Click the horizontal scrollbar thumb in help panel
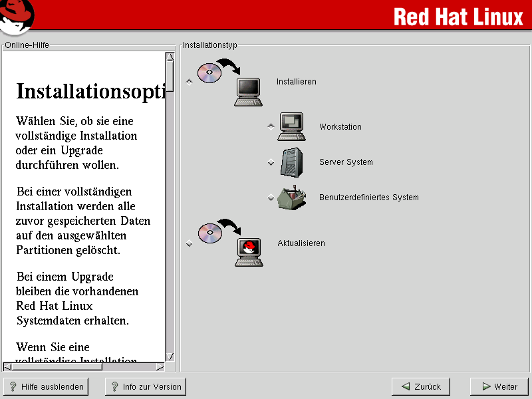Screen dimensions: 532x399 57,366
